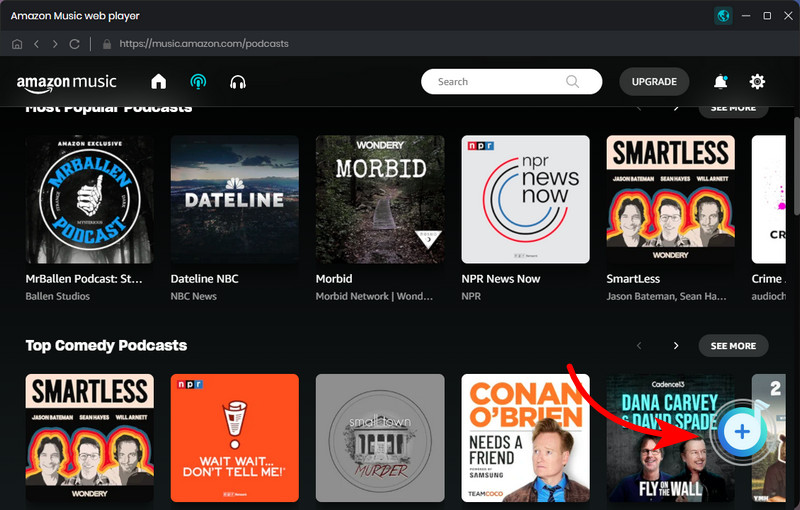Click 'NPR' publisher text under NPR News Now
800x510 pixels.
tap(471, 296)
